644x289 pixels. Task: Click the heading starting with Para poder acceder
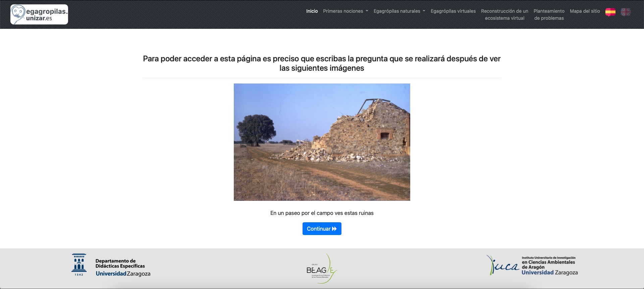coord(322,63)
